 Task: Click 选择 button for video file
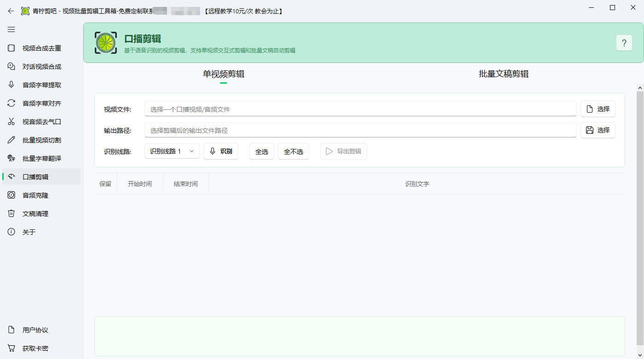pos(598,109)
